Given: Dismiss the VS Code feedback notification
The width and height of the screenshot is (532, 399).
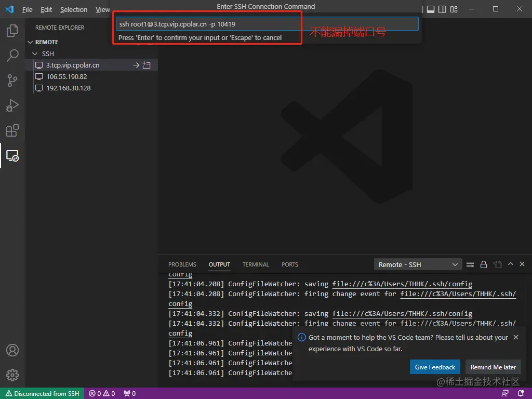Looking at the screenshot, I should click(x=516, y=337).
